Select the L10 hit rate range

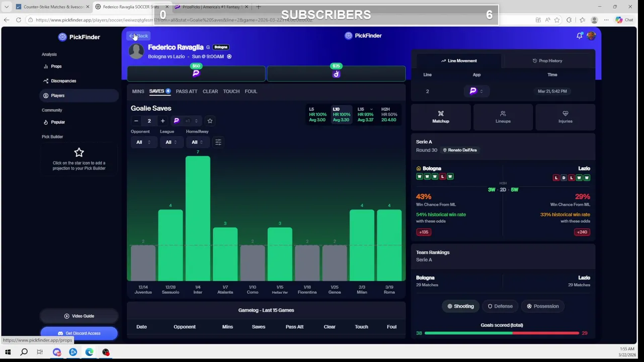coord(341,115)
